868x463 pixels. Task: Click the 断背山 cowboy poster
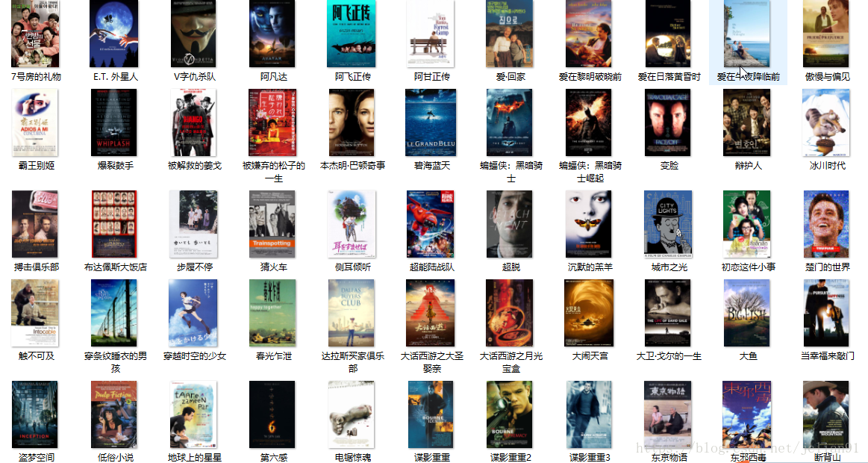coord(826,414)
